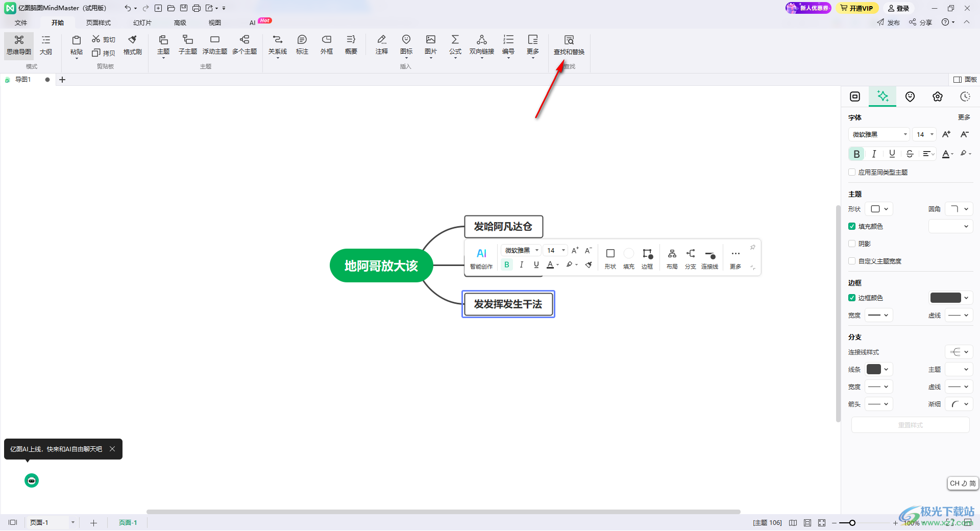
Task: Open the branch line color swatch
Action: coord(878,369)
